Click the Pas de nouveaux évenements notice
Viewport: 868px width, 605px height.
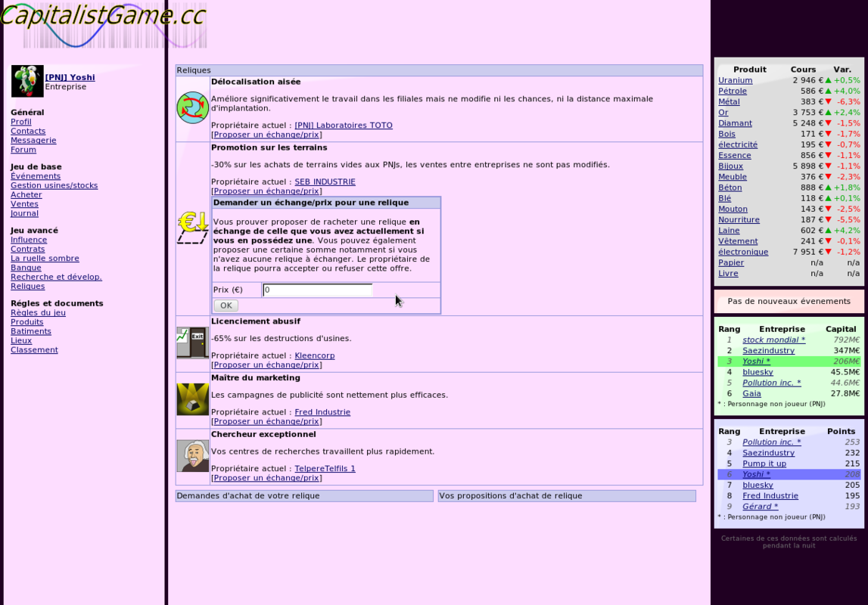pos(789,302)
